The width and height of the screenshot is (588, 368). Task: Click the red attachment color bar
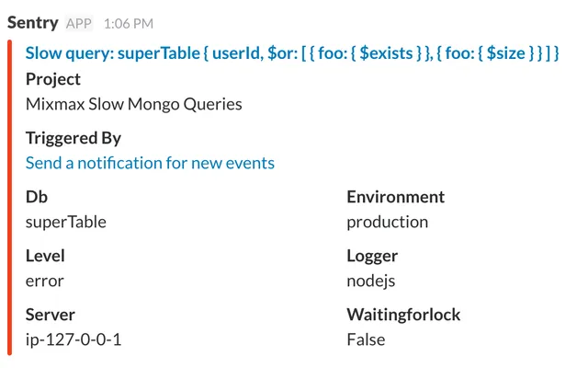tap(10, 197)
